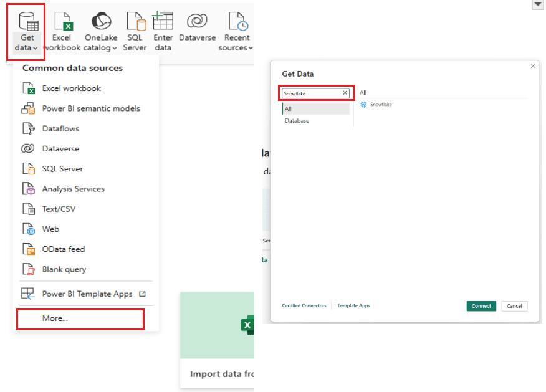Image resolution: width=546 pixels, height=392 pixels.
Task: Click SQL Server icon in dropdown list
Action: pos(29,168)
